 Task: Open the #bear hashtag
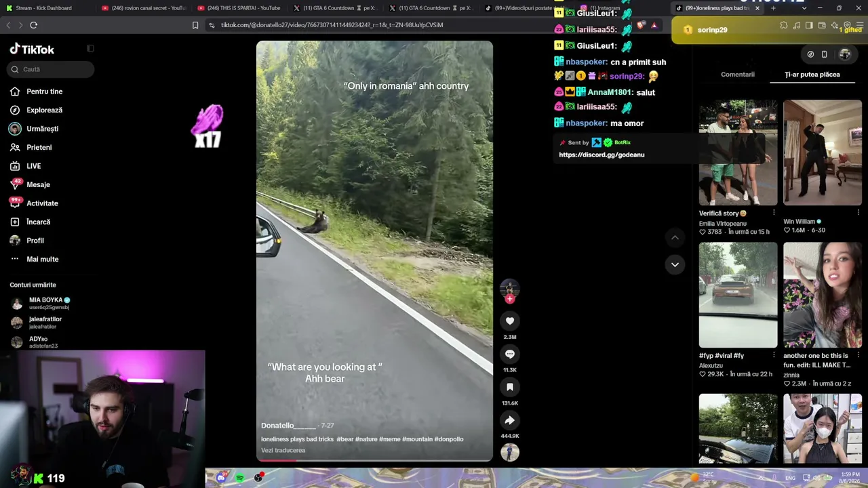344,439
